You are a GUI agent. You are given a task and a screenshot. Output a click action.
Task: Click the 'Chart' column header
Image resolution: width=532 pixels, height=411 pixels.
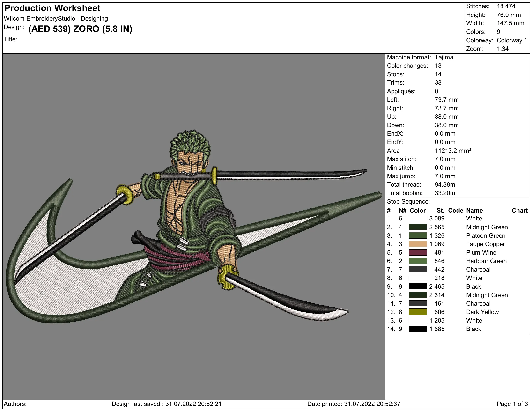(520, 210)
